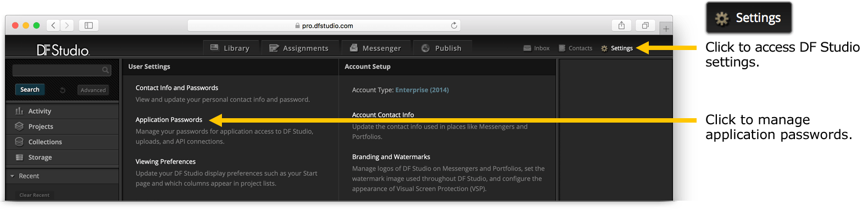Collapse the Recent section
The height and width of the screenshot is (210, 868).
(x=12, y=176)
